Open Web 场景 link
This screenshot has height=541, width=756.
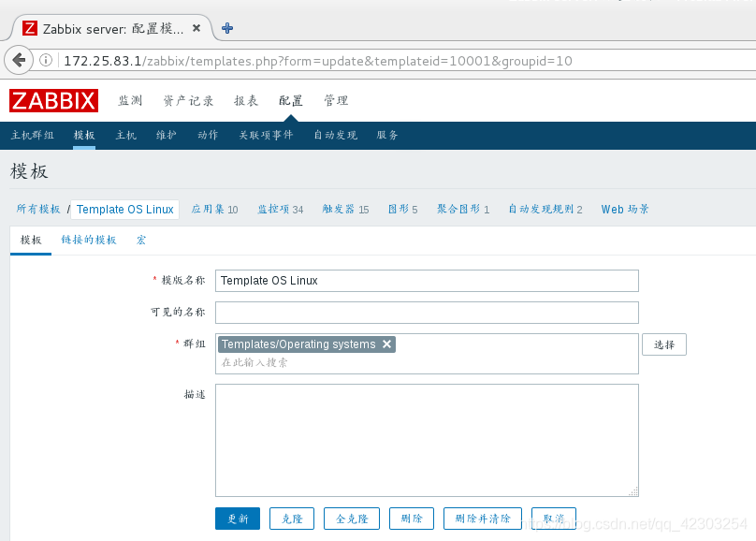click(625, 210)
